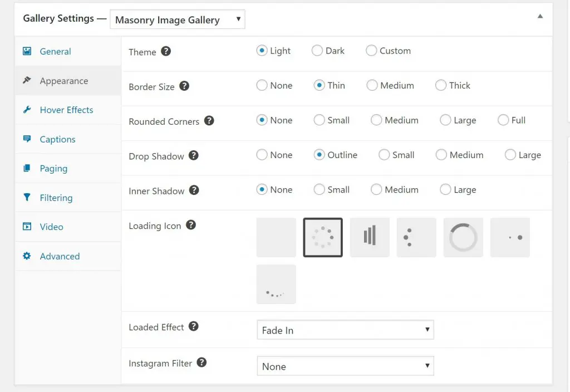Open the Loaded Effect dropdown

point(345,330)
